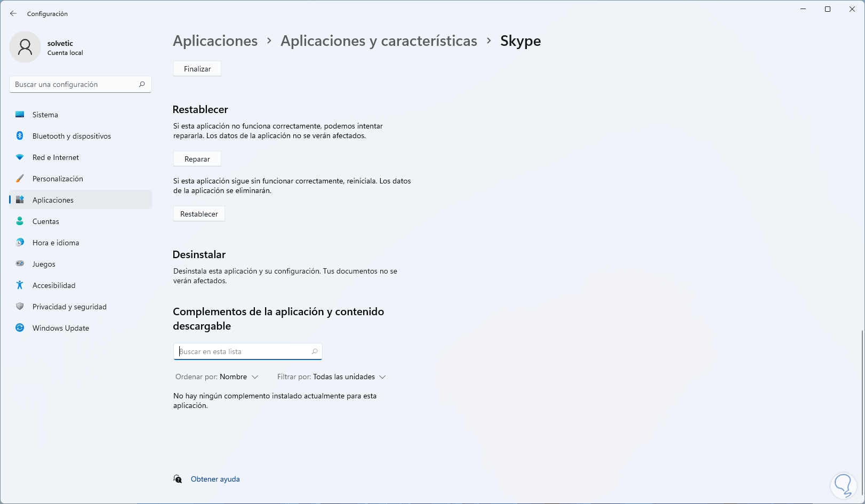865x504 pixels.
Task: Click the Hora e idioma clock icon
Action: (20, 243)
